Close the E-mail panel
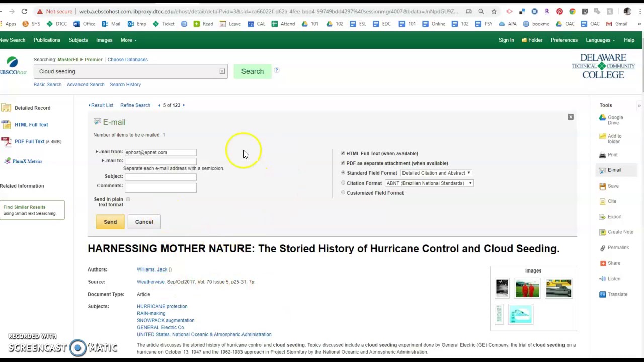The image size is (644, 362). click(x=571, y=117)
